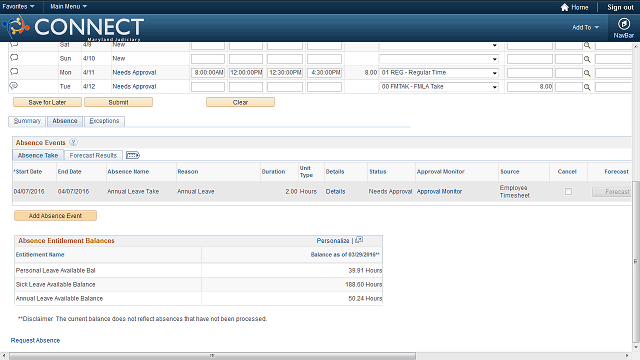The width and height of the screenshot is (640, 360).
Task: Click the vertical scrollbar thumb
Action: tap(635, 261)
